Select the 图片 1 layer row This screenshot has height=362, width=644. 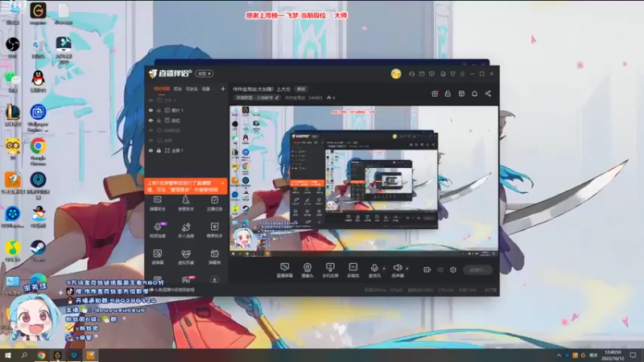(x=186, y=110)
